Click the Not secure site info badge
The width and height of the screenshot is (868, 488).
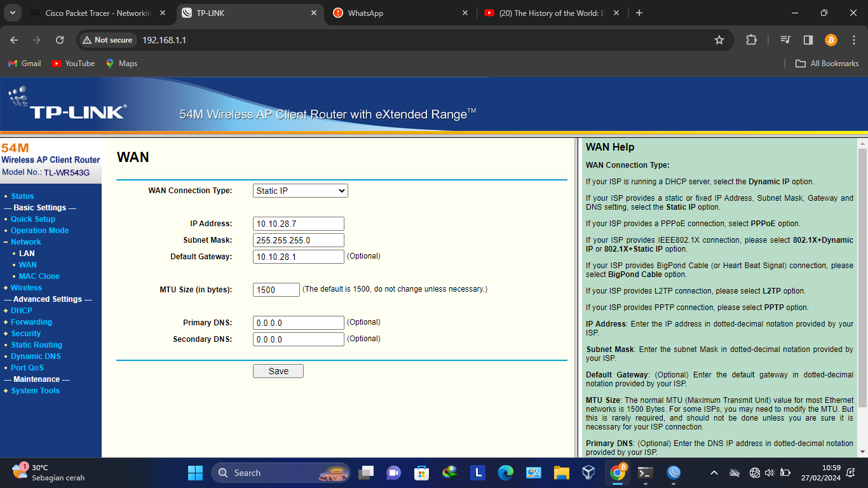click(107, 40)
